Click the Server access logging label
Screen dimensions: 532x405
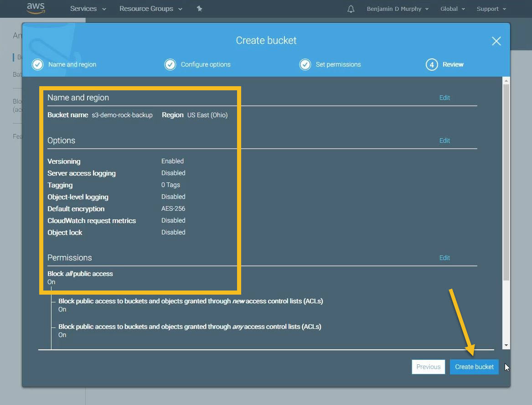click(82, 173)
